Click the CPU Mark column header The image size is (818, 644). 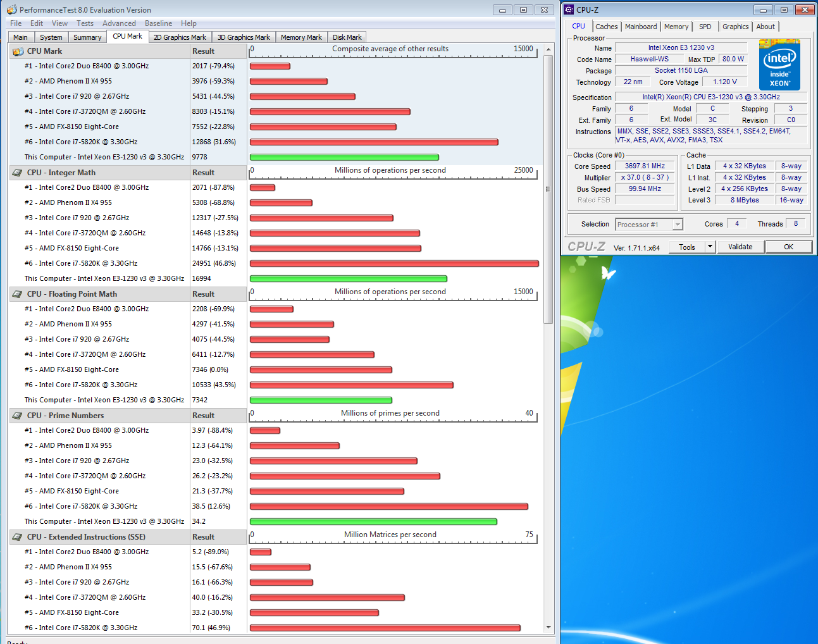(99, 51)
